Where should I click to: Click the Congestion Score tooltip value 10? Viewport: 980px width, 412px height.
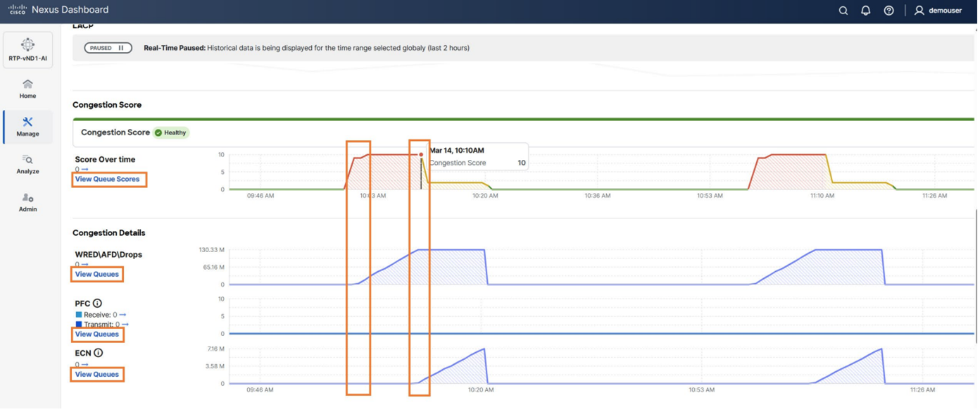point(522,163)
